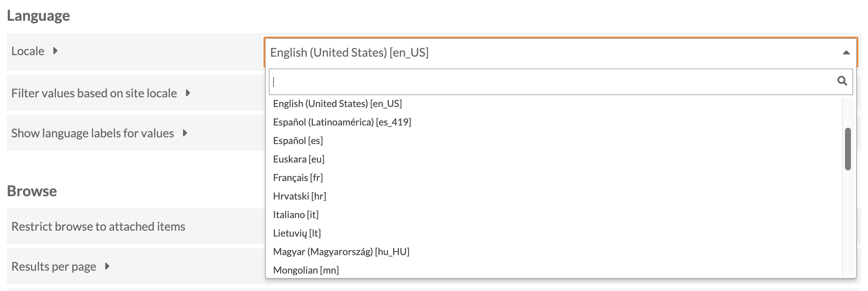Expand Show language labels for values info
Screen dimensions: 868x291
(185, 133)
